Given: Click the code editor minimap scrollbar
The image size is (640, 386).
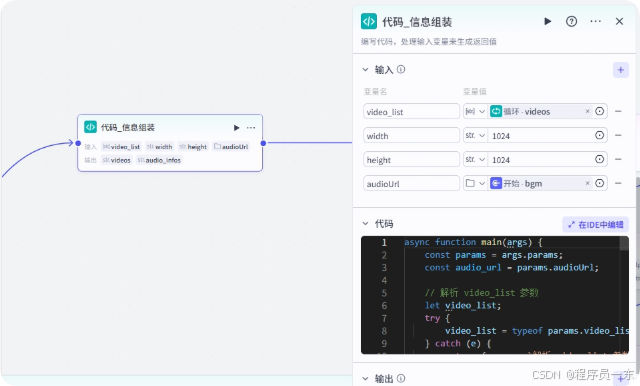Looking at the screenshot, I should [x=624, y=244].
